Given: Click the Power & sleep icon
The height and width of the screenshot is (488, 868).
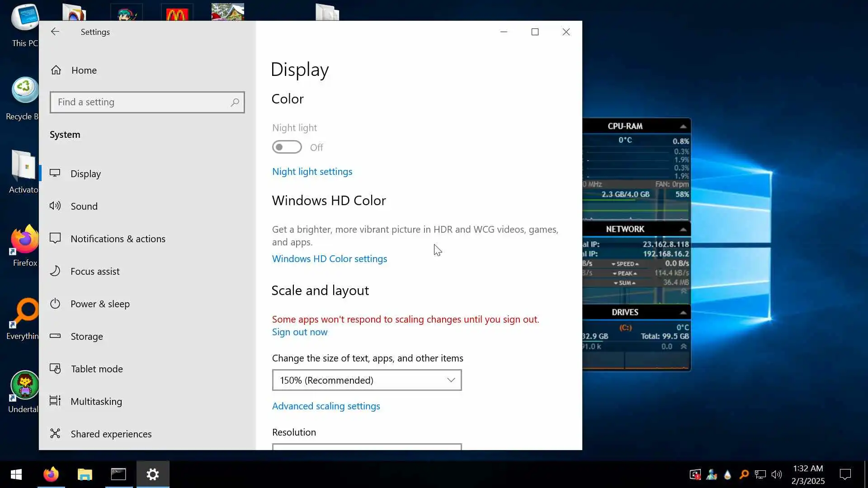Looking at the screenshot, I should click(55, 304).
